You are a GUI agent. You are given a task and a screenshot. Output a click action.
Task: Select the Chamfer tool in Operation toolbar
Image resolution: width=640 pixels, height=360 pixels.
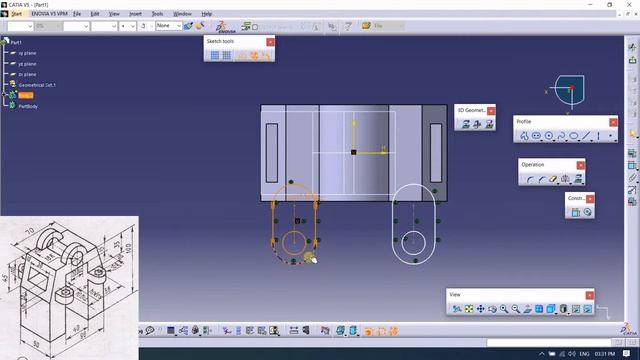[x=542, y=179]
